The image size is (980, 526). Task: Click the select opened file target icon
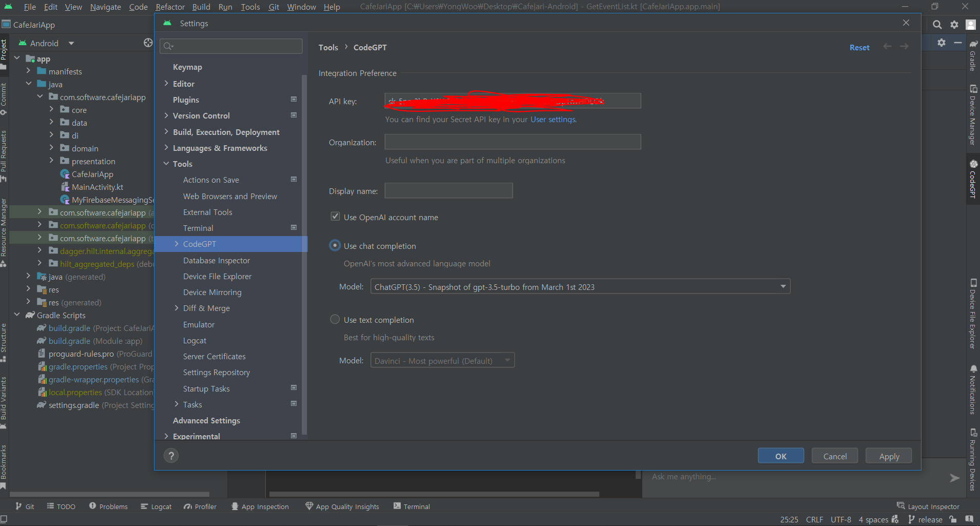[148, 43]
